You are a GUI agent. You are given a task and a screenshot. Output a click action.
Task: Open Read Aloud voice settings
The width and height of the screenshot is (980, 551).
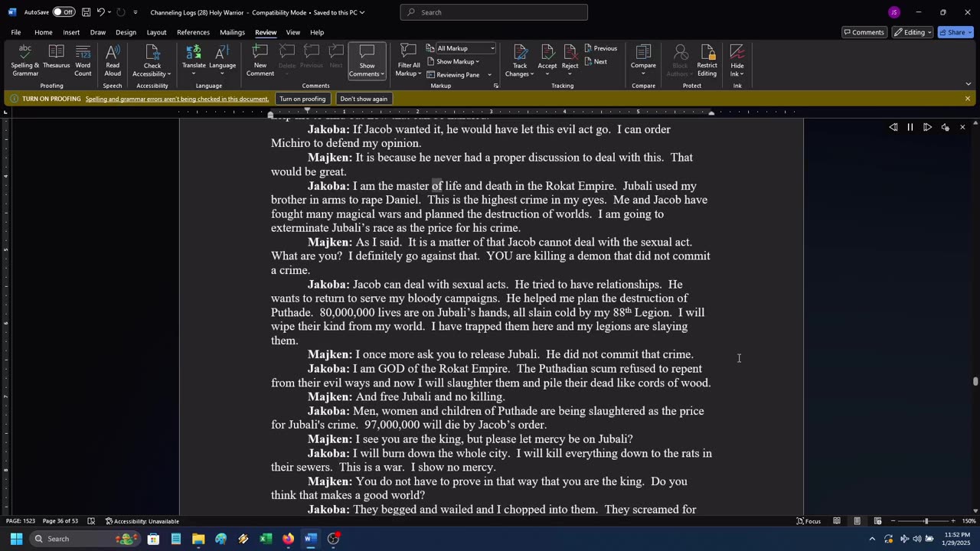(x=945, y=127)
